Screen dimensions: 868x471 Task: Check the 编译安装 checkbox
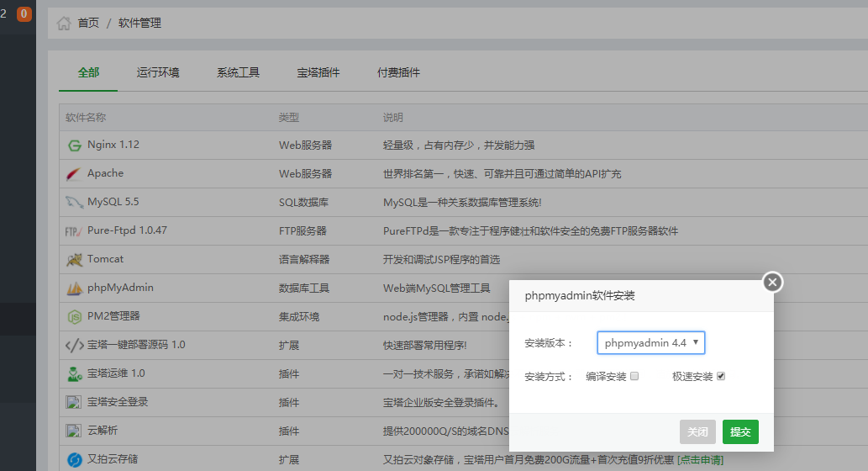click(x=634, y=376)
